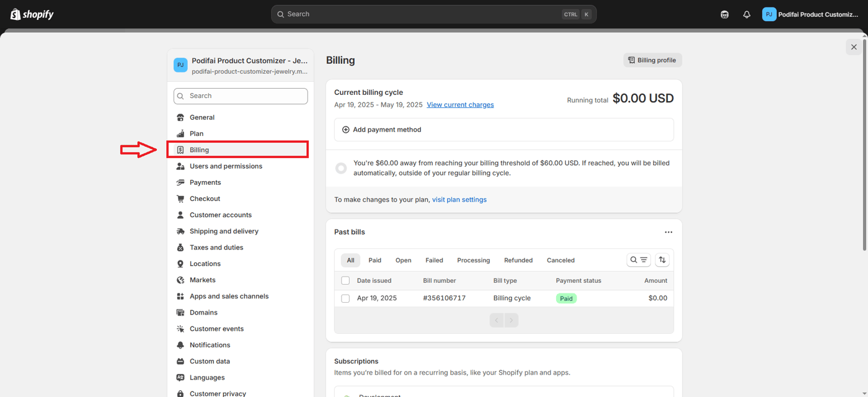Select the Refunded tab
Viewport: 868px width, 397px height.
click(x=518, y=261)
